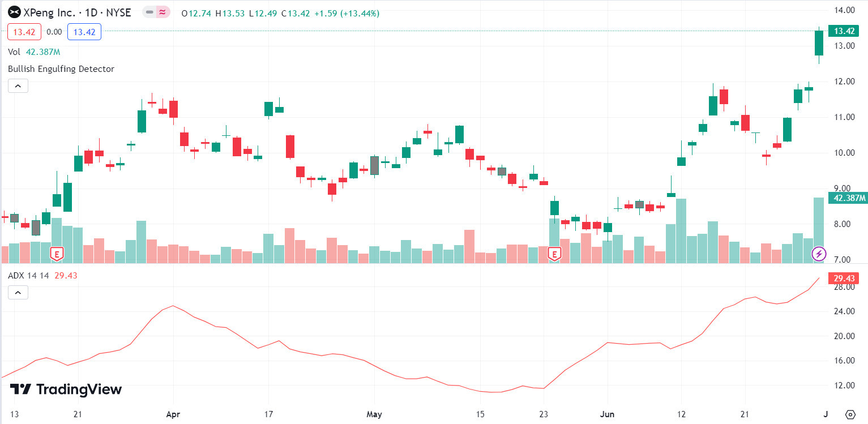Click the dash icon in the indicator pill
This screenshot has width=868, height=424.
[149, 12]
